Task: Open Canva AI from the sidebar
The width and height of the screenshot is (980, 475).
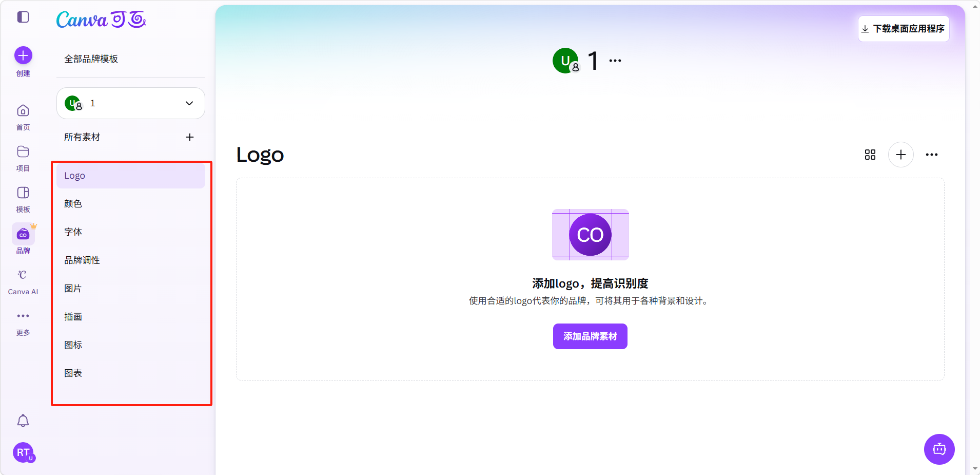Action: [x=23, y=275]
